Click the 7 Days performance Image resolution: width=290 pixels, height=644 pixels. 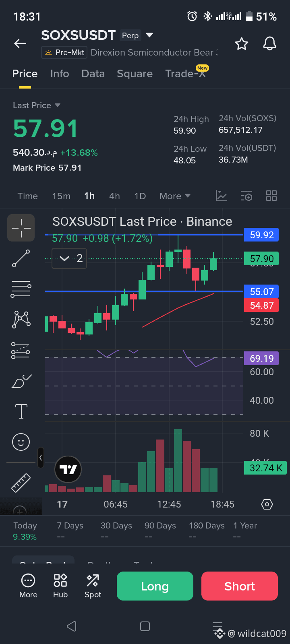[x=70, y=531]
